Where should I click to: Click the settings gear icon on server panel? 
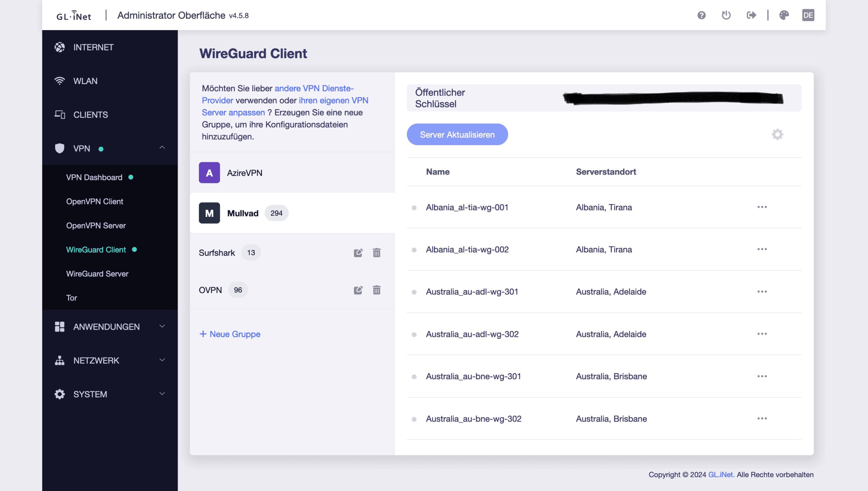click(x=777, y=134)
